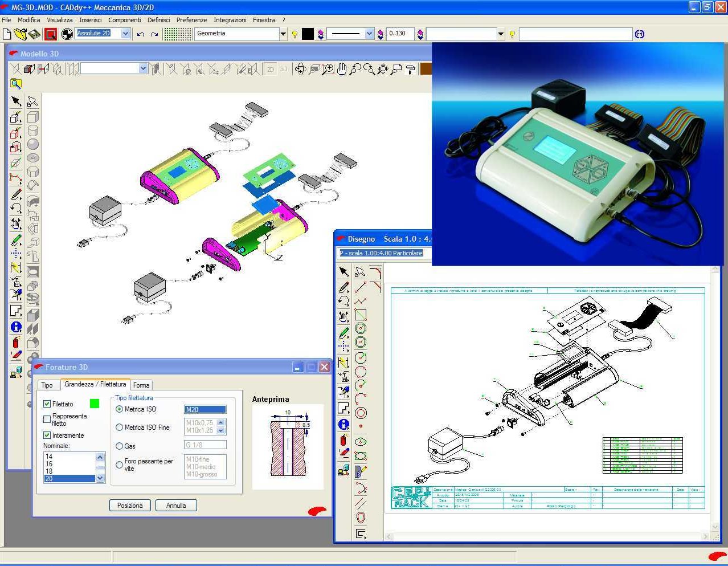Select the Metrica ISO Fine radio button
The height and width of the screenshot is (566, 728).
[x=120, y=427]
